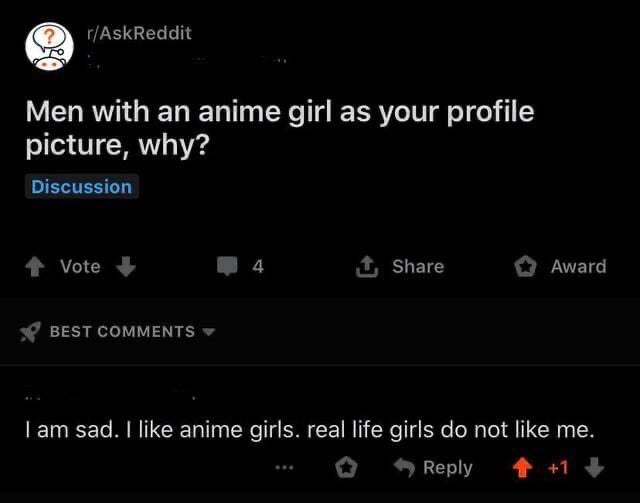
Task: Click the reply arrow icon on comment
Action: pyautogui.click(x=404, y=467)
